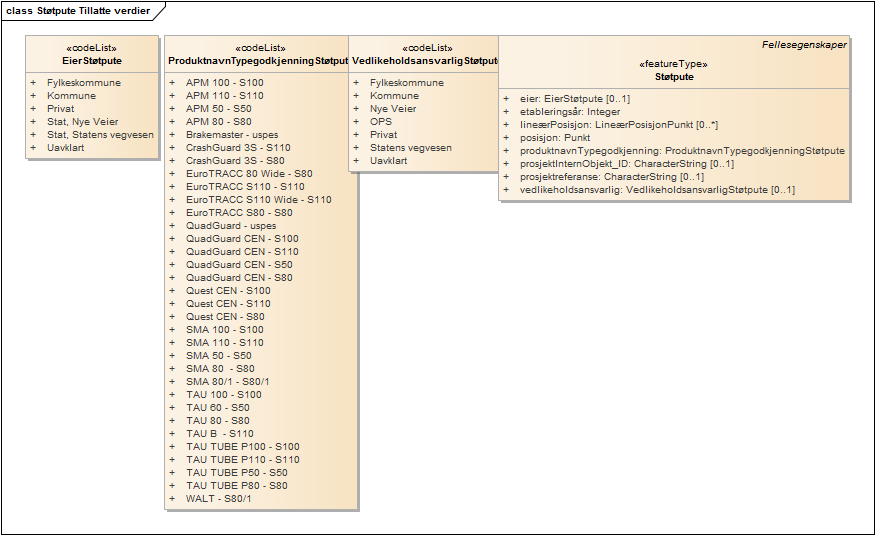Select the 'eier: EierStøtpute [0..1]' attribute
Viewport: 875px width, 535px height.
(575, 99)
